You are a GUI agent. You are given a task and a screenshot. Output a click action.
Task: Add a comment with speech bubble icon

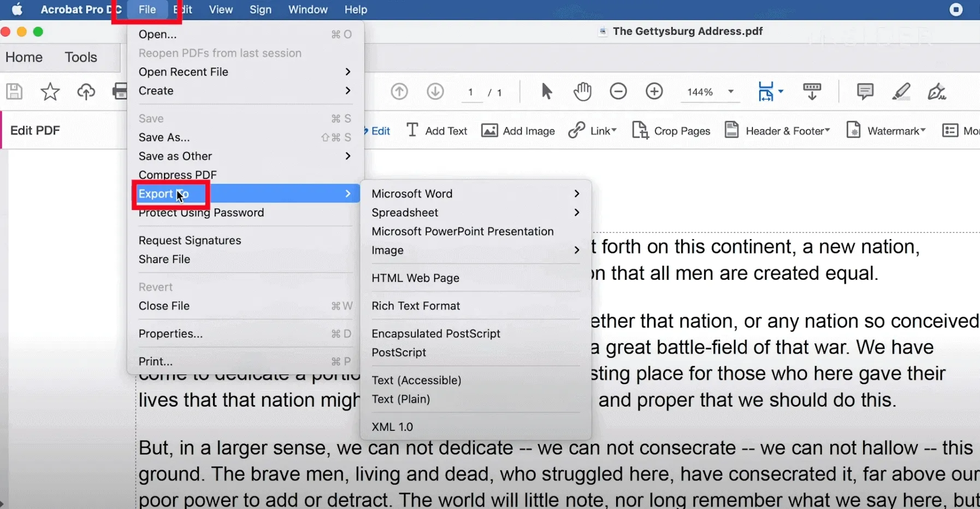click(865, 91)
